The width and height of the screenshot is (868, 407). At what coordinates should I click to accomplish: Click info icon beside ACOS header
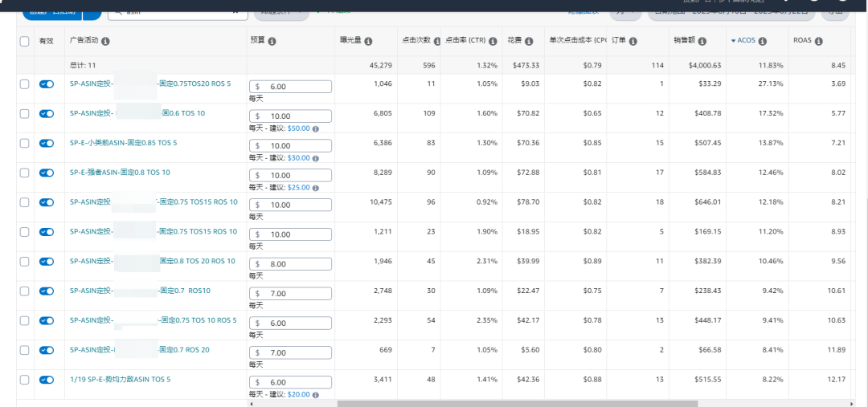click(x=762, y=41)
